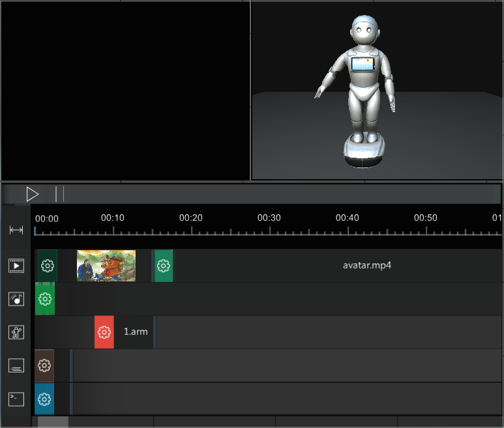The height and width of the screenshot is (428, 504).
Task: Select the cartoon image thumbnail clip
Action: click(106, 266)
